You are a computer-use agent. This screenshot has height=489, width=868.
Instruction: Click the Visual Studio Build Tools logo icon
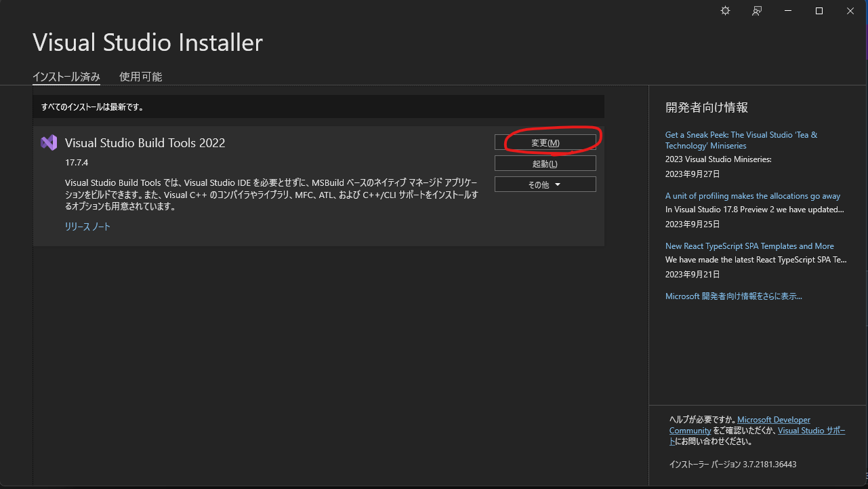[x=49, y=142]
